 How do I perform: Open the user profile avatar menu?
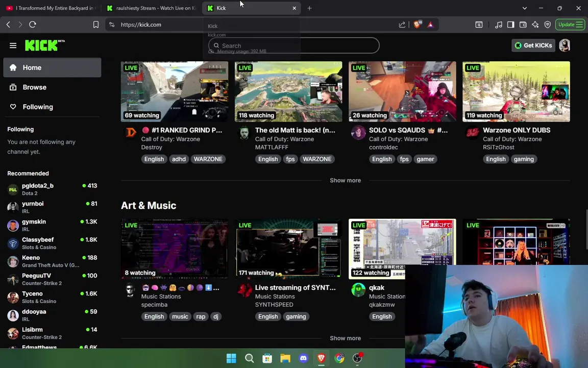point(565,45)
